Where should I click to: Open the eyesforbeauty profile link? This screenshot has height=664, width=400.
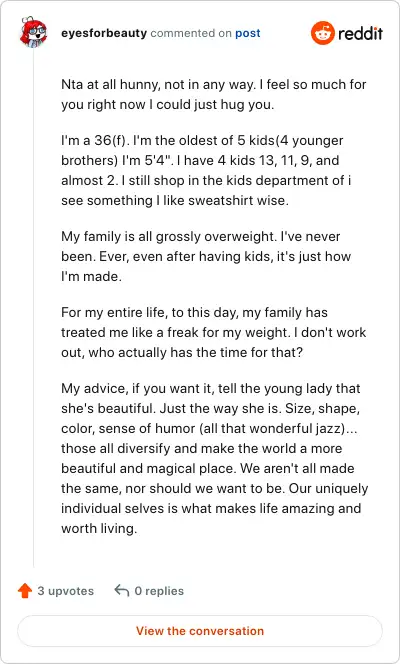click(104, 33)
